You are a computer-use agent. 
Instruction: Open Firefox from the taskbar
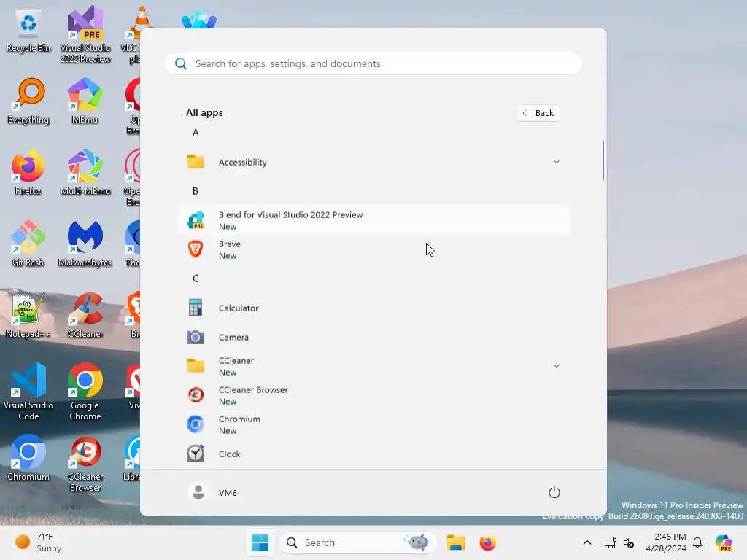point(487,542)
